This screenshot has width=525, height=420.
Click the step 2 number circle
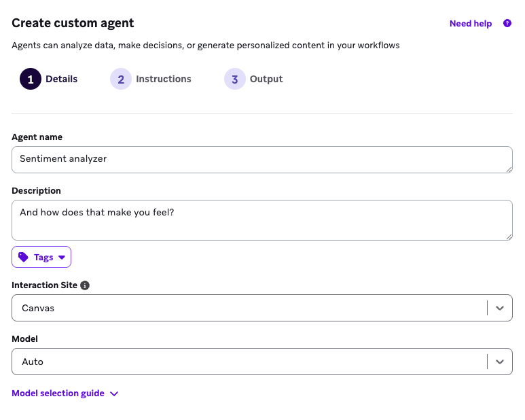[121, 79]
